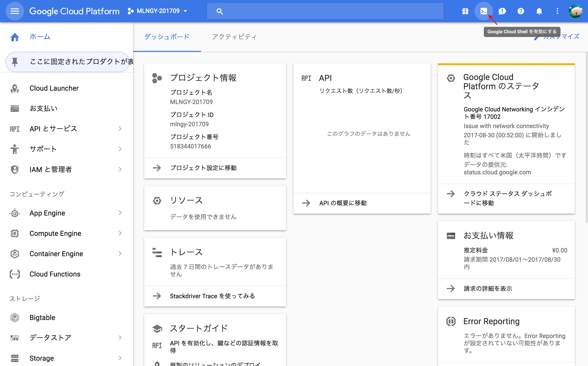
Task: Click API を有効化し、鍵などの認証情報を取得 link
Action: (224, 347)
